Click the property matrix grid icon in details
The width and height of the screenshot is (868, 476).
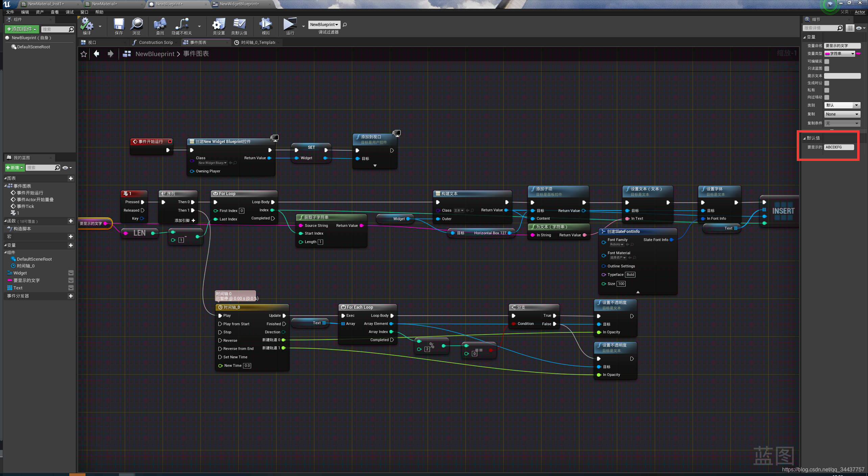(x=850, y=28)
